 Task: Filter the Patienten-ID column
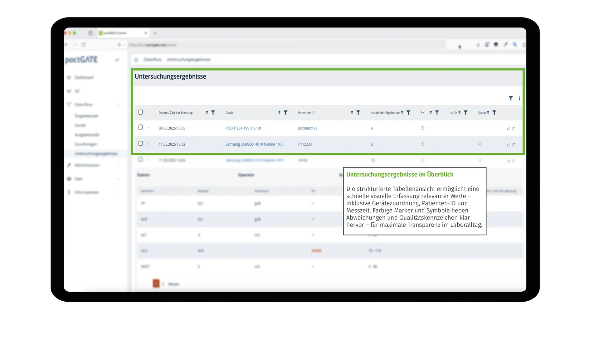pos(358,113)
